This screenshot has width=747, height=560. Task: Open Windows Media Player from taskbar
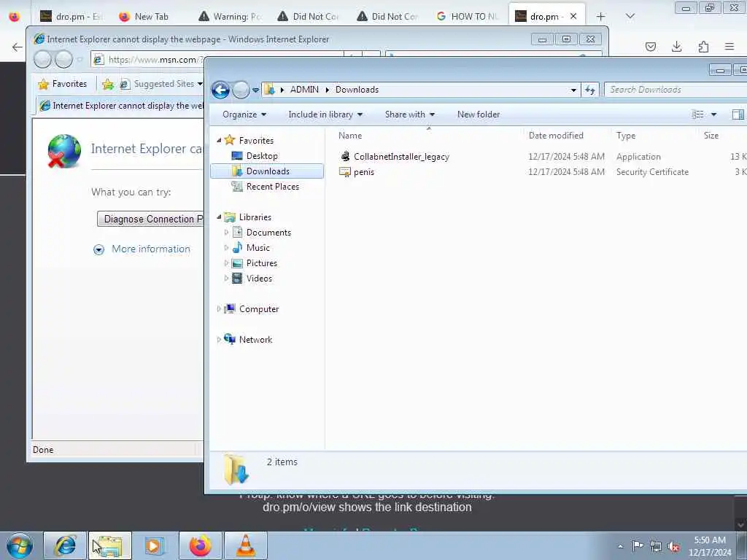pyautogui.click(x=155, y=545)
